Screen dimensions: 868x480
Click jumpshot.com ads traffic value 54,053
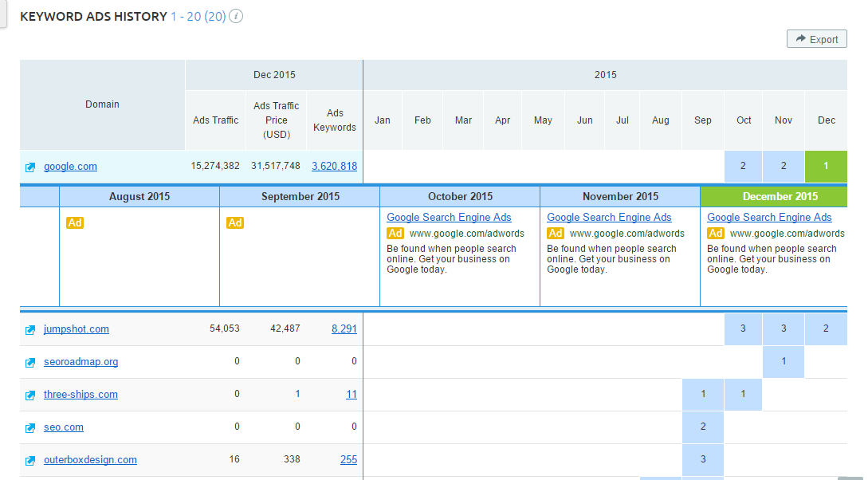point(224,329)
